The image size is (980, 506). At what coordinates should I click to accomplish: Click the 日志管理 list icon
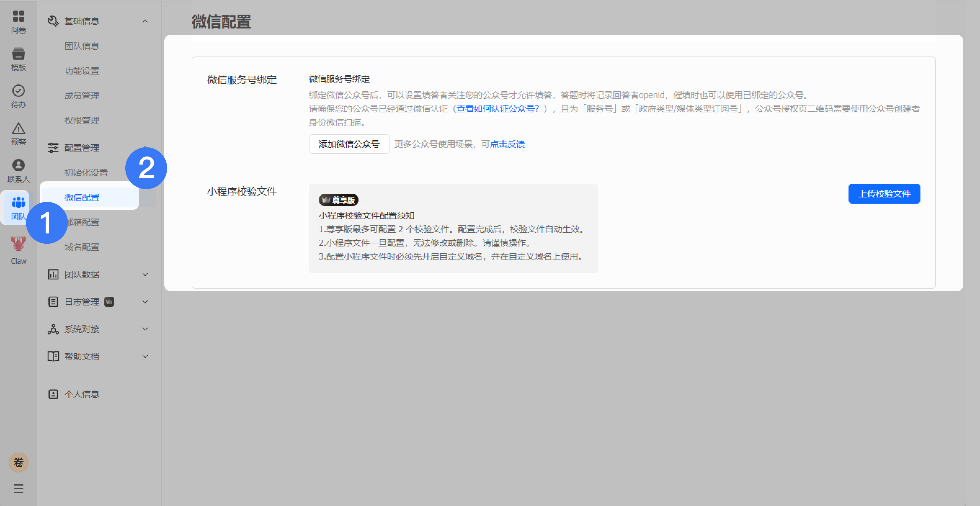(x=53, y=301)
